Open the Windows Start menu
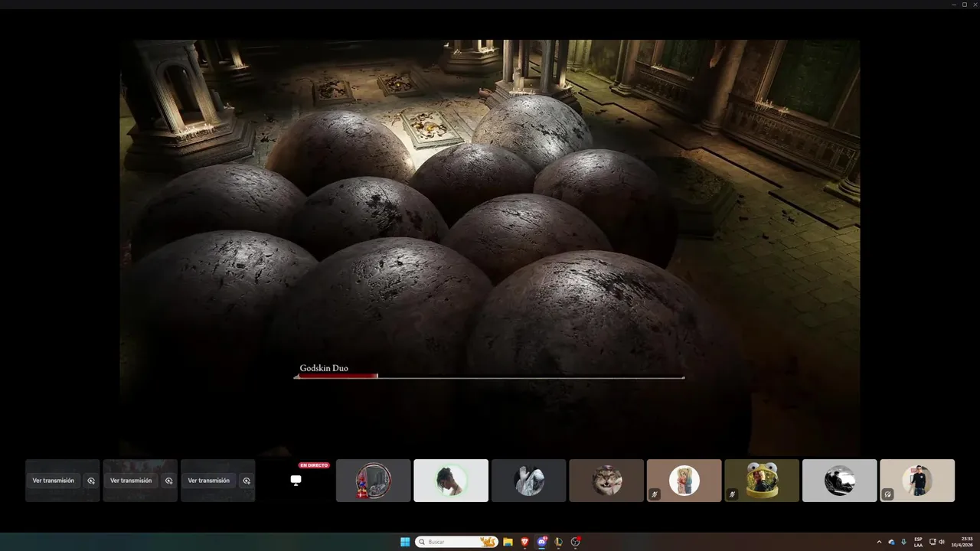 click(405, 542)
